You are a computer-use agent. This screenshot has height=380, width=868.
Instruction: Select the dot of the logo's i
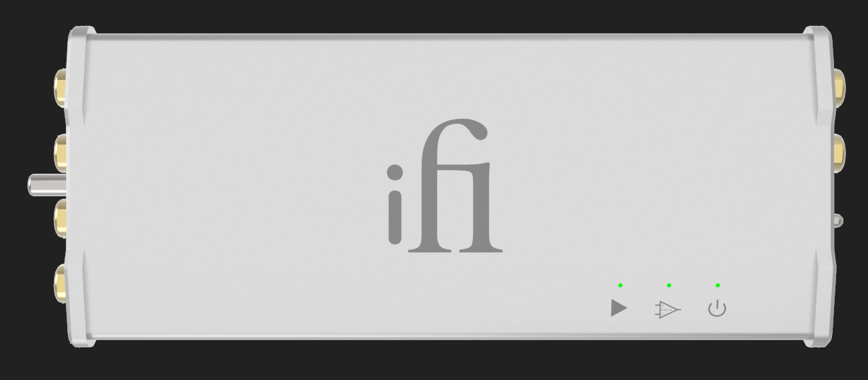point(396,173)
